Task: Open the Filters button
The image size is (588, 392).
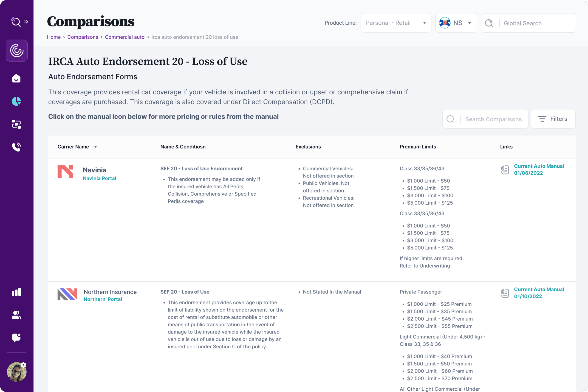Action: point(553,119)
